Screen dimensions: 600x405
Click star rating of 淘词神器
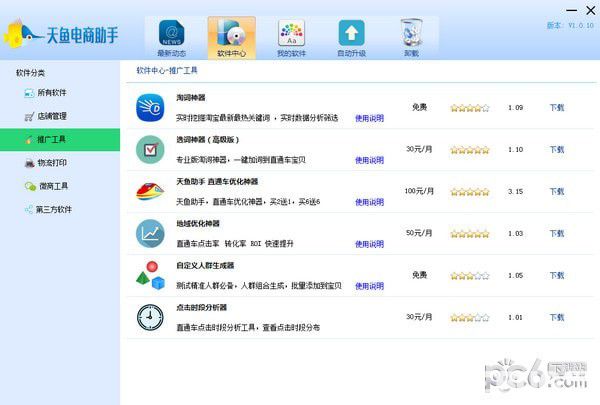point(470,108)
